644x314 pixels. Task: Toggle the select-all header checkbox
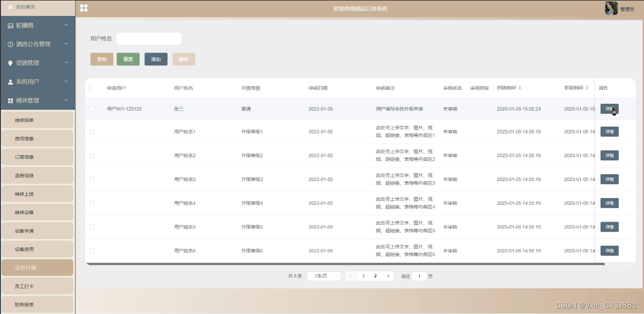91,88
